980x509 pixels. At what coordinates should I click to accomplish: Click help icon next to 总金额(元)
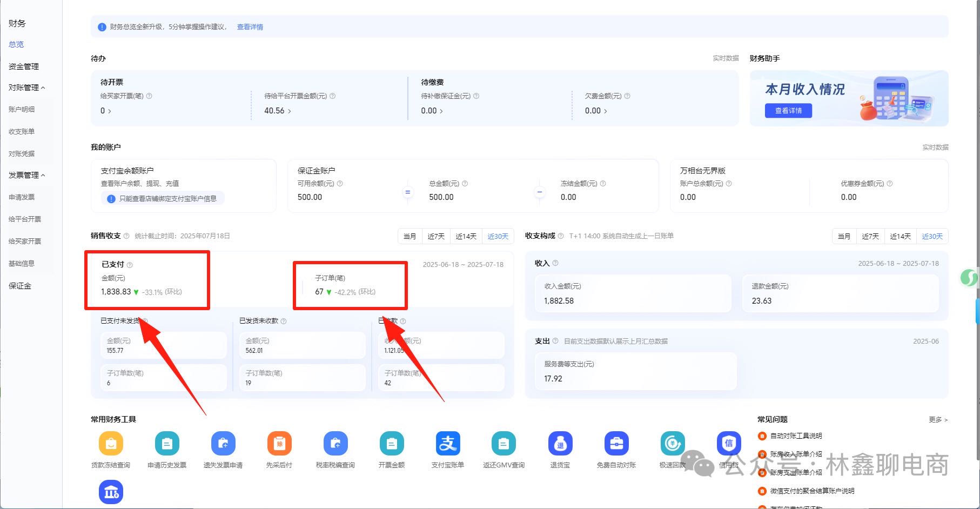tap(465, 184)
